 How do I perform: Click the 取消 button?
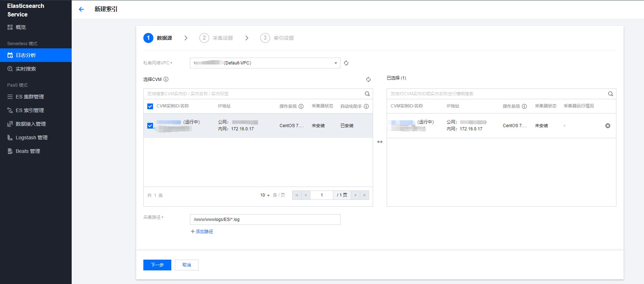pyautogui.click(x=186, y=265)
